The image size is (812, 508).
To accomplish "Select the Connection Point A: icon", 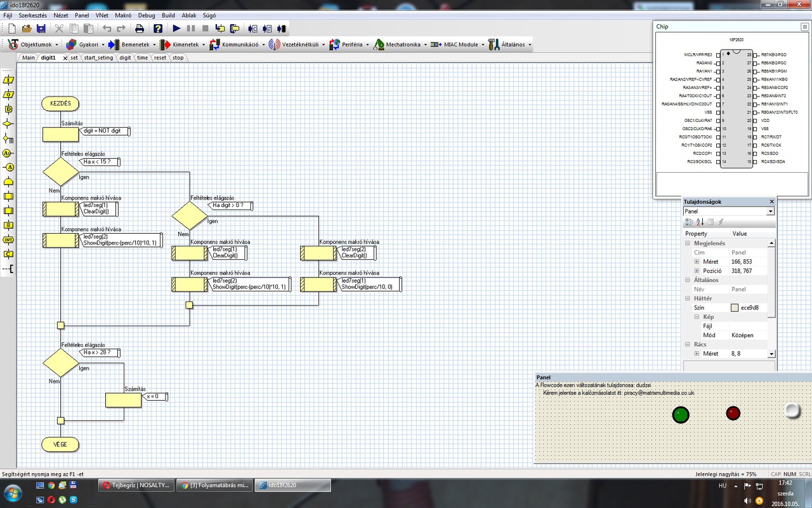I will point(8,153).
